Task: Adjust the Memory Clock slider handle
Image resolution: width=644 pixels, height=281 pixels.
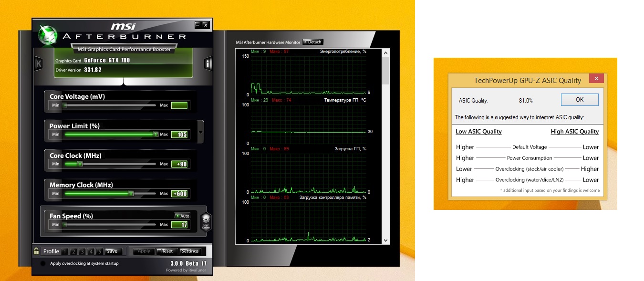Action: click(x=131, y=194)
